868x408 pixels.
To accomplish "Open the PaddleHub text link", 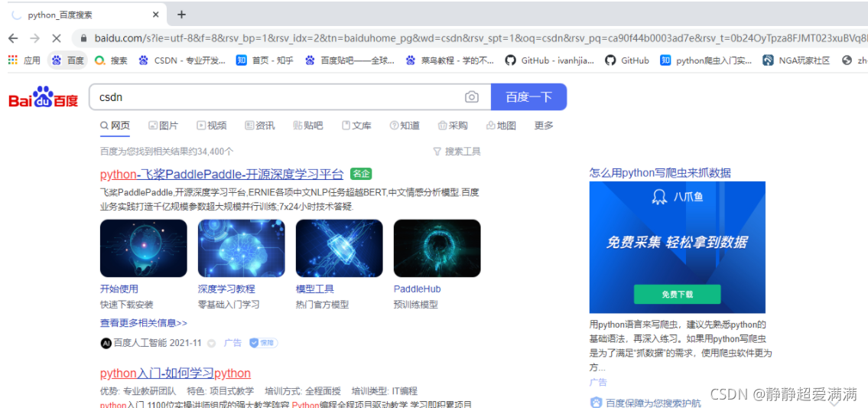I will coord(417,289).
